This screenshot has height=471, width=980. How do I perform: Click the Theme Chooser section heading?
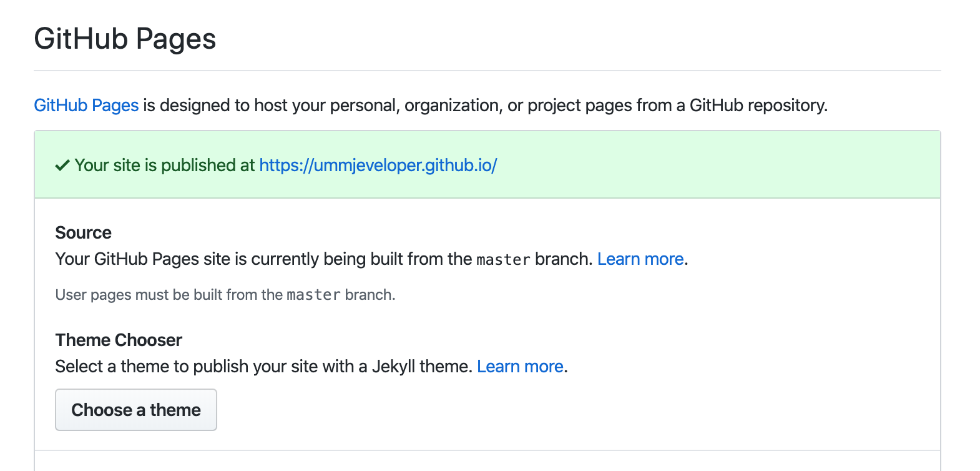[119, 340]
